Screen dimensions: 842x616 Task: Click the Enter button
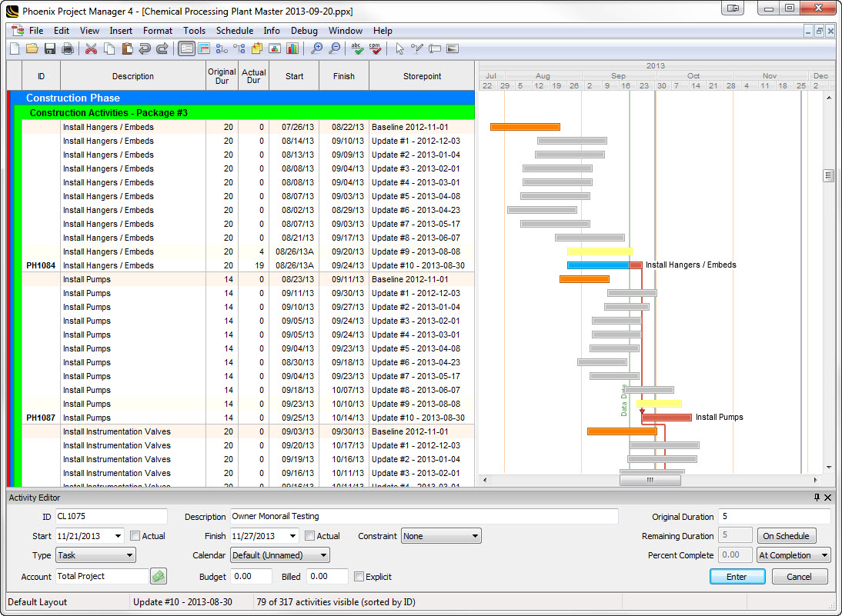pos(737,577)
